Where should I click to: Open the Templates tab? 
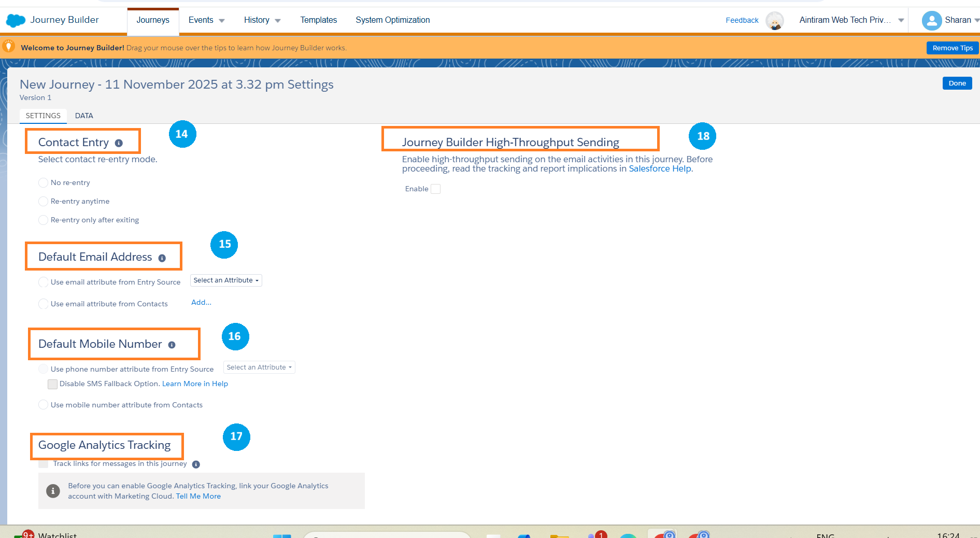tap(318, 20)
